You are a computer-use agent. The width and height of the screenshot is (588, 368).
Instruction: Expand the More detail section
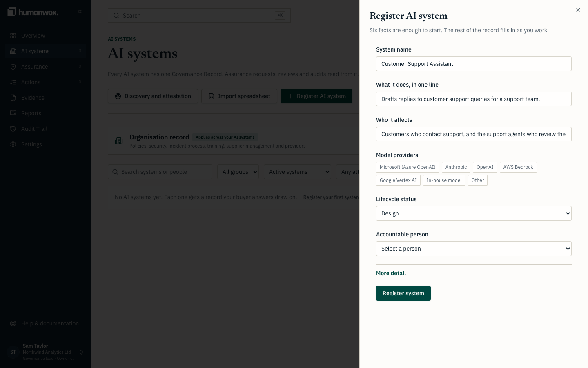[391, 273]
